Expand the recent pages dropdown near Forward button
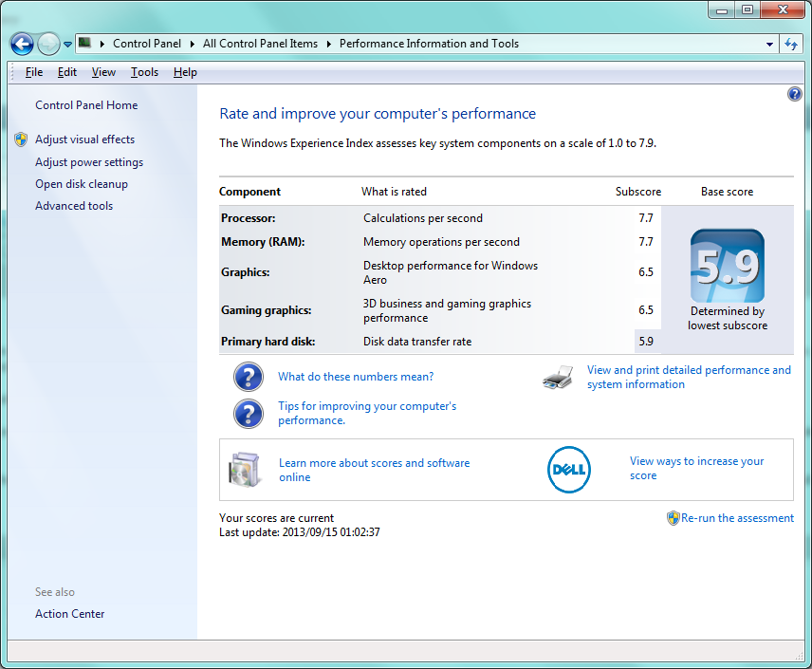 [x=68, y=45]
